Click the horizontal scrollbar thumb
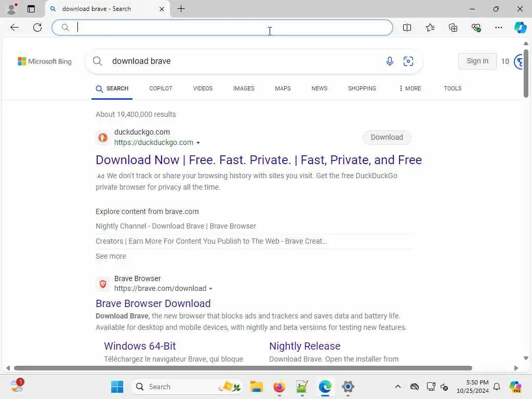The width and height of the screenshot is (532, 399). pyautogui.click(x=243, y=368)
